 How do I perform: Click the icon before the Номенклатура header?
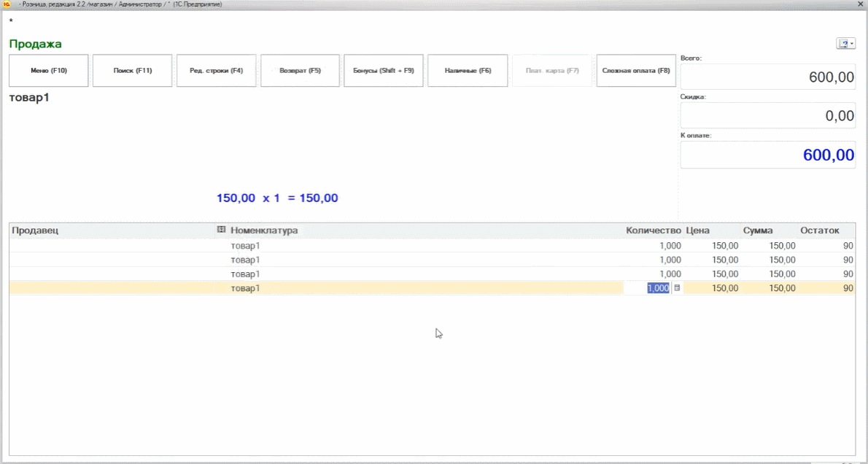click(x=221, y=230)
